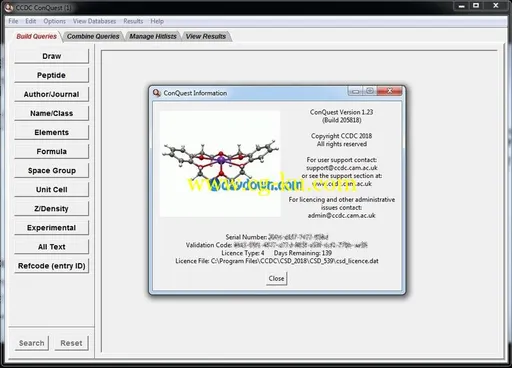This screenshot has width=512, height=368.
Task: Click the Search button
Action: pos(32,343)
